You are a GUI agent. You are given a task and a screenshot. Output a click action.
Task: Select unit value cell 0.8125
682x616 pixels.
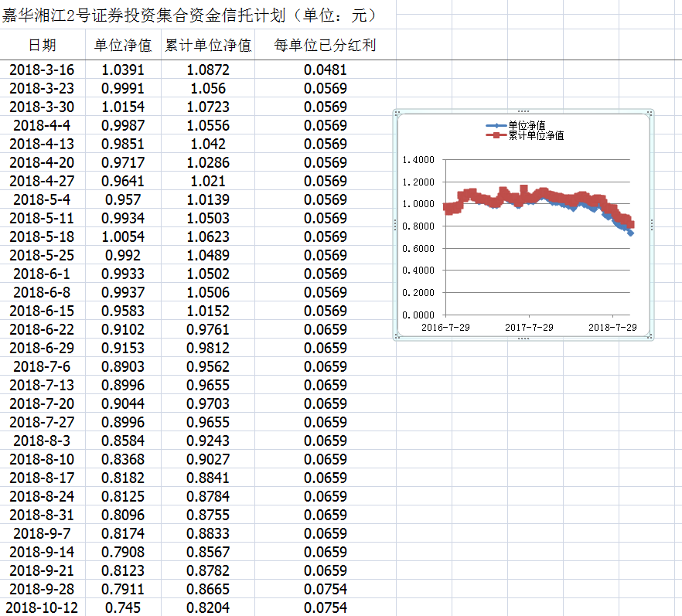point(123,496)
